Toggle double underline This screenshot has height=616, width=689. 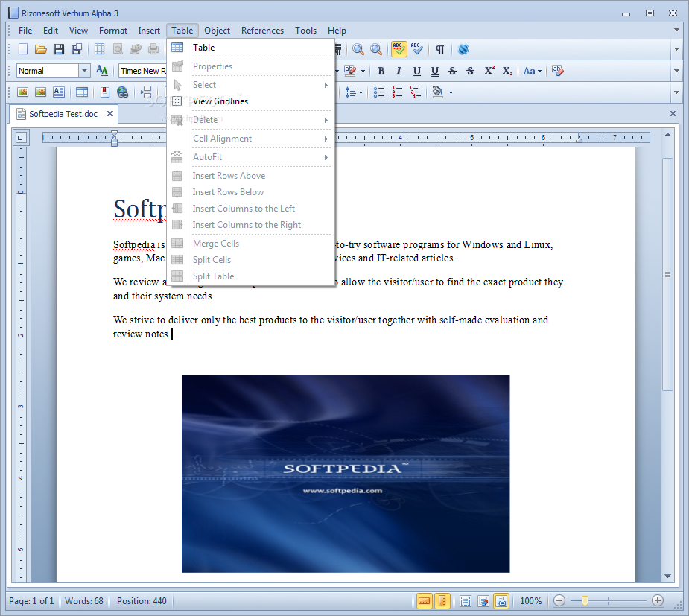(434, 71)
